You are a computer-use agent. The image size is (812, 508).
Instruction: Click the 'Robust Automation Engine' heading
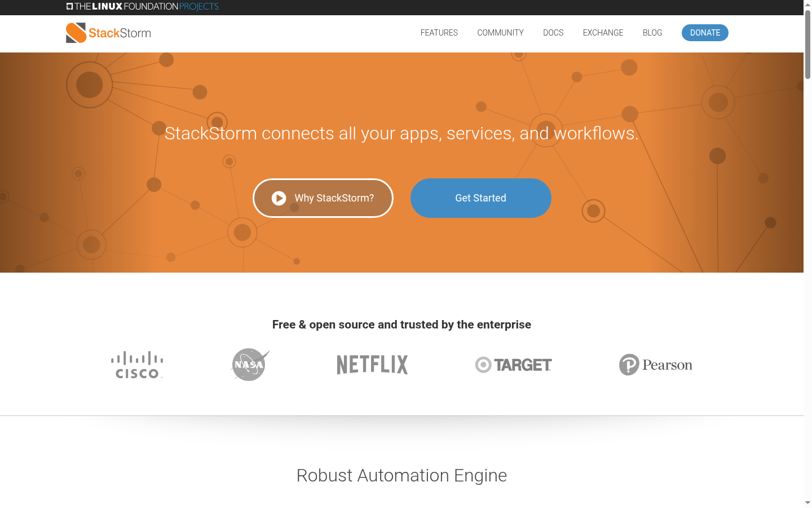401,475
